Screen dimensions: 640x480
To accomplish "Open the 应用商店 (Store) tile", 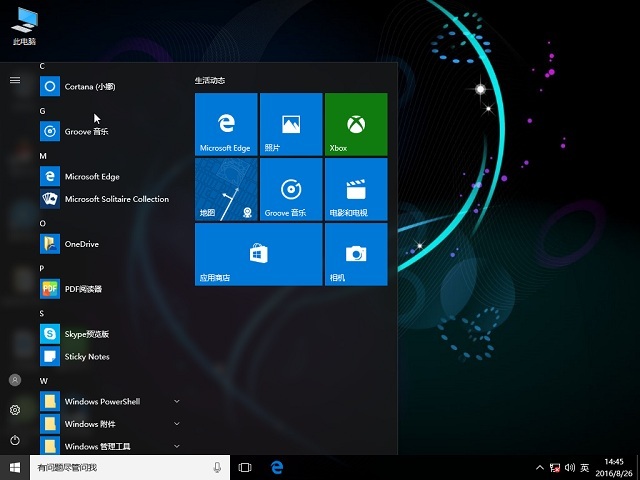I will (258, 254).
